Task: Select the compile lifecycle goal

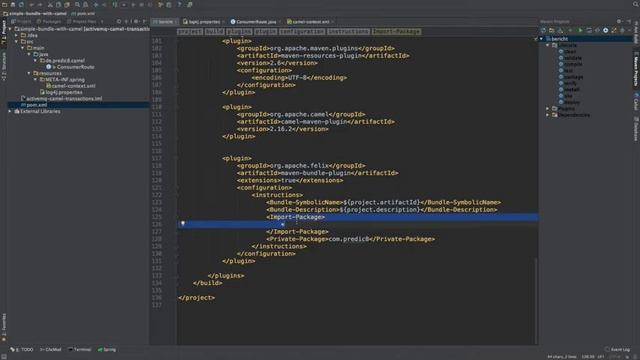Action: coord(570,64)
